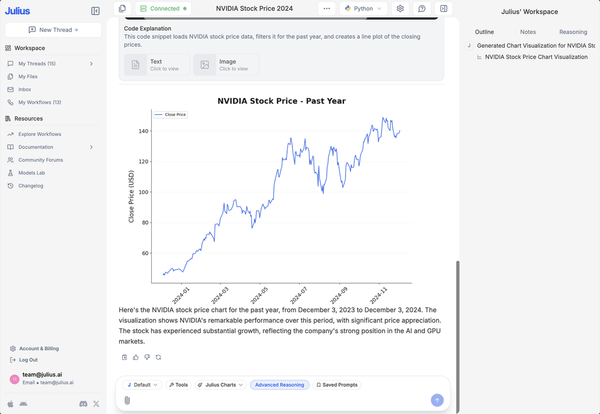Click the Models Lab flask icon
600x414 pixels.
tap(10, 173)
